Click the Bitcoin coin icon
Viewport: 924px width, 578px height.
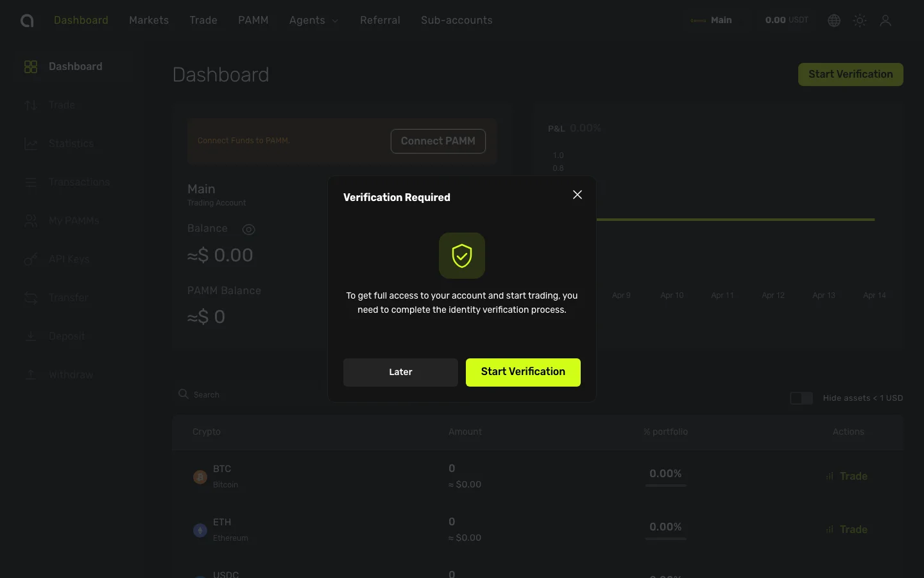pos(200,477)
